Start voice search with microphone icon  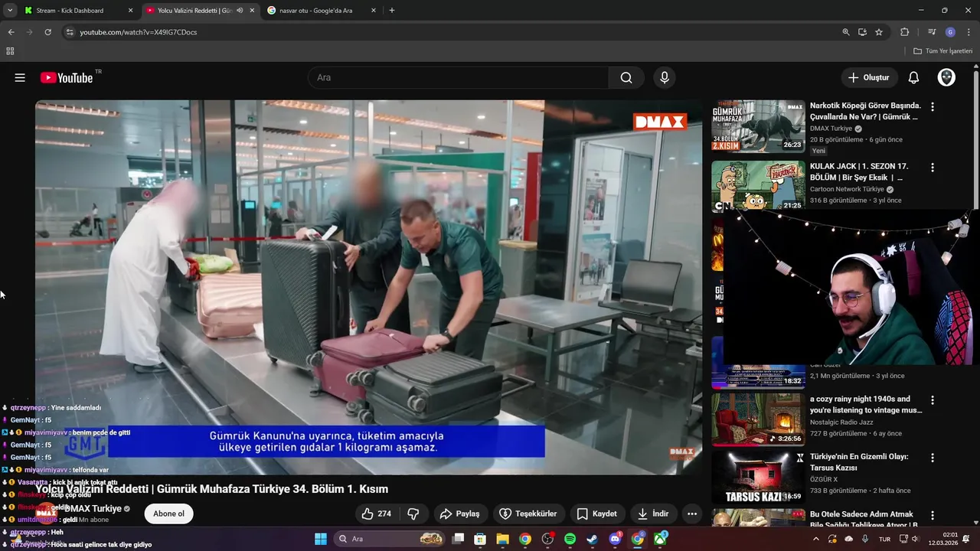coord(665,77)
